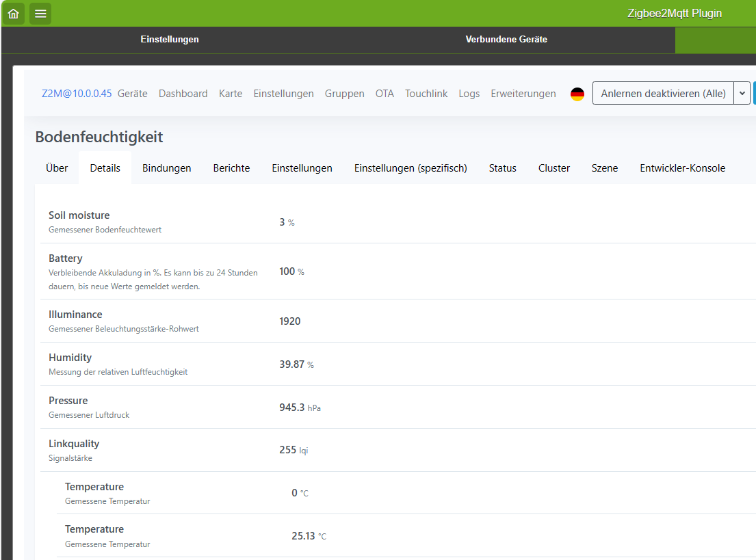This screenshot has width=756, height=560.
Task: Show the Logs page
Action: point(469,94)
